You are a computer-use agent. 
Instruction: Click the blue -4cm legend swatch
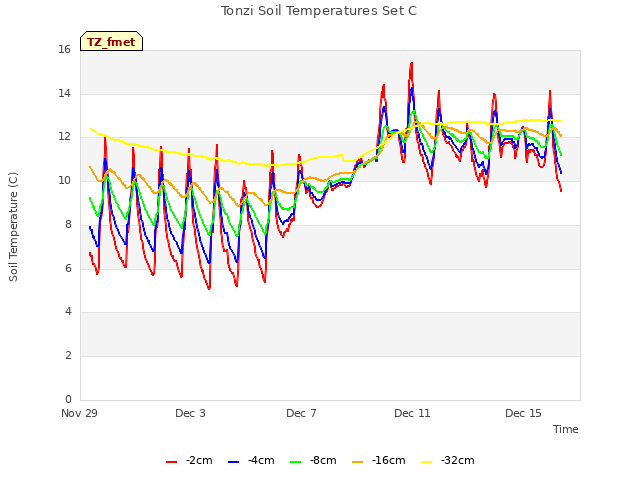233,462
